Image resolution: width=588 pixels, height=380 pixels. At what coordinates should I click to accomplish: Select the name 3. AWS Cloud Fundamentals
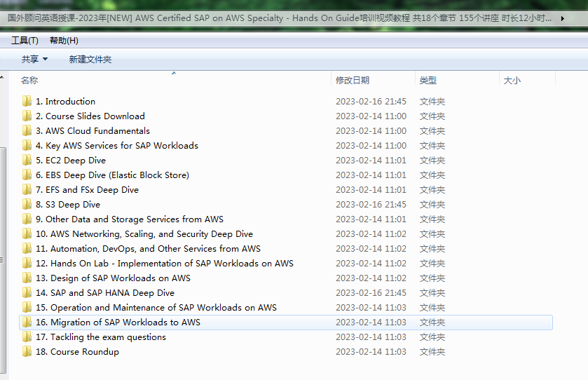click(93, 130)
